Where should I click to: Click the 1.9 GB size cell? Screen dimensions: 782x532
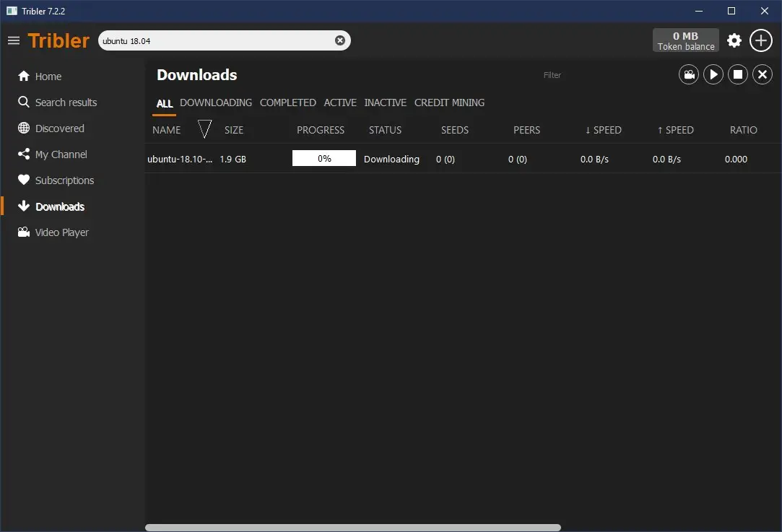click(233, 159)
